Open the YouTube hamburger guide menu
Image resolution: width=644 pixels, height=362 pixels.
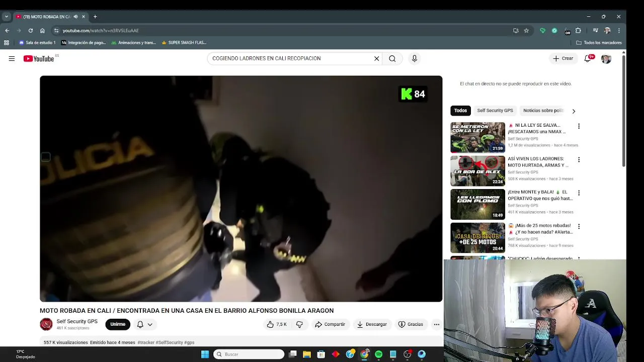[12, 58]
